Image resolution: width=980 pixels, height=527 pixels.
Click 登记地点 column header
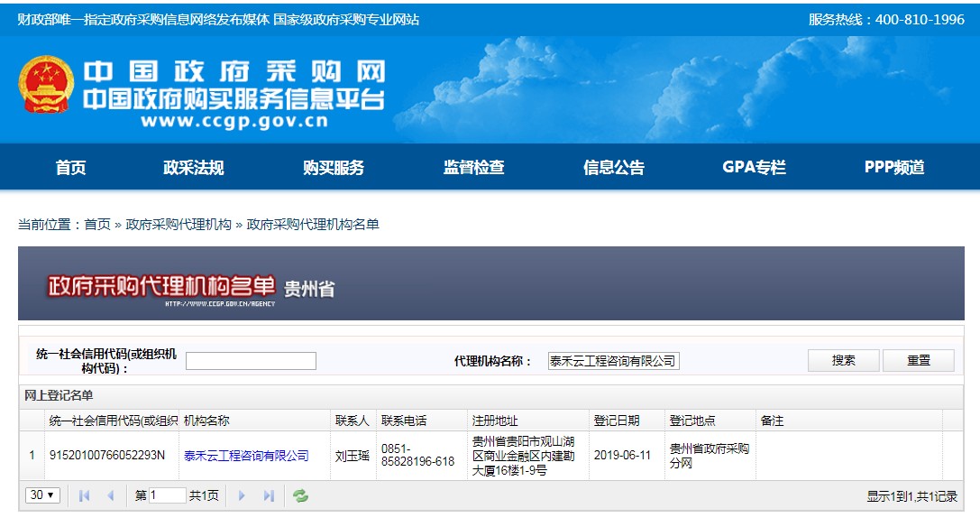pyautogui.click(x=710, y=421)
